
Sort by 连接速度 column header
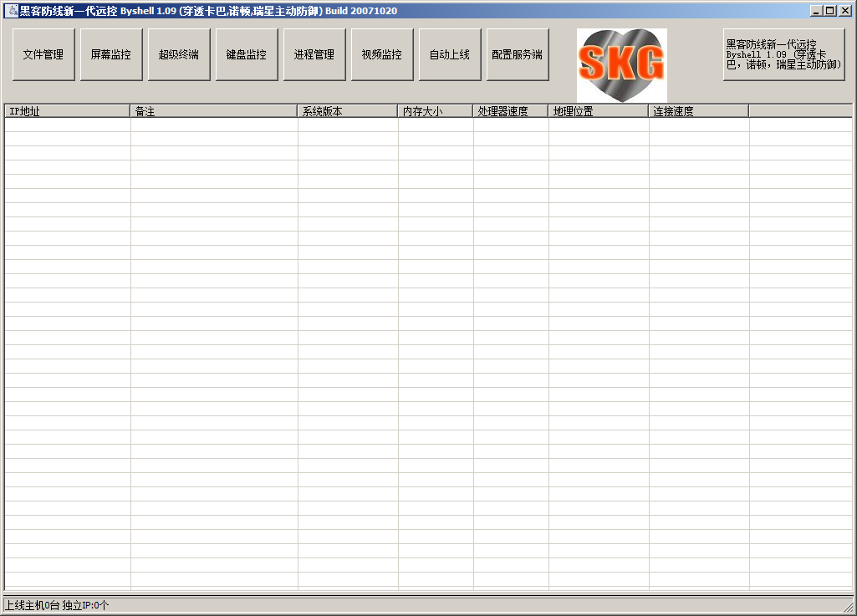[698, 111]
